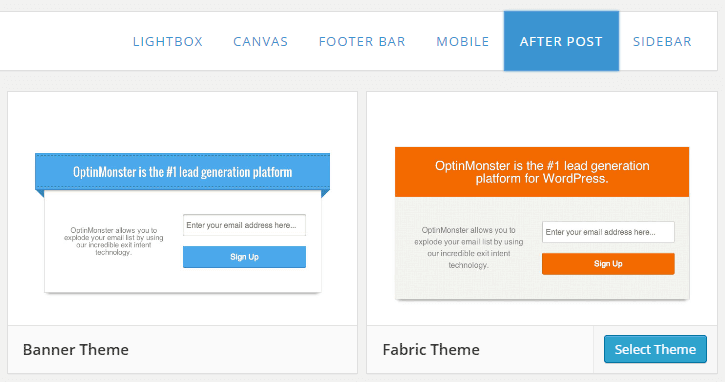Click the Banner Theme title text
Screen dimensions: 725x382
click(76, 350)
